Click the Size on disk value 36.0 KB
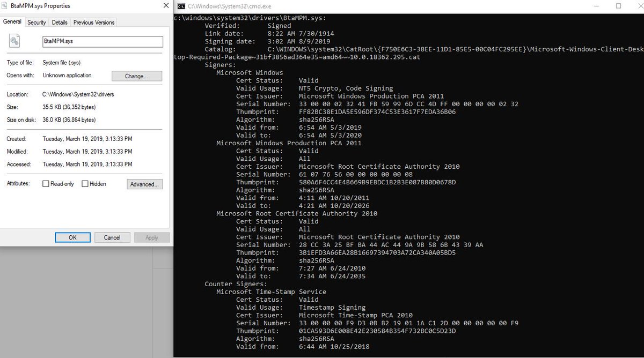 click(69, 120)
